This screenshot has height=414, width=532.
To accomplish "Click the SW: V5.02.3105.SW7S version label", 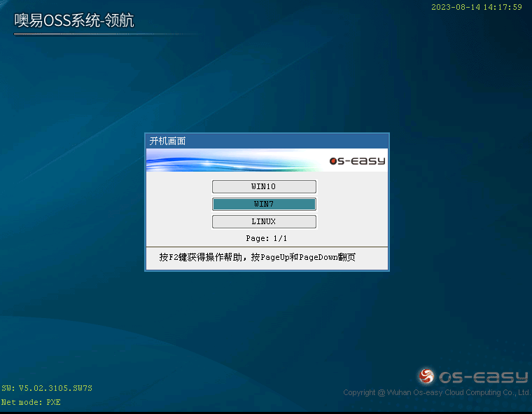I will click(47, 388).
